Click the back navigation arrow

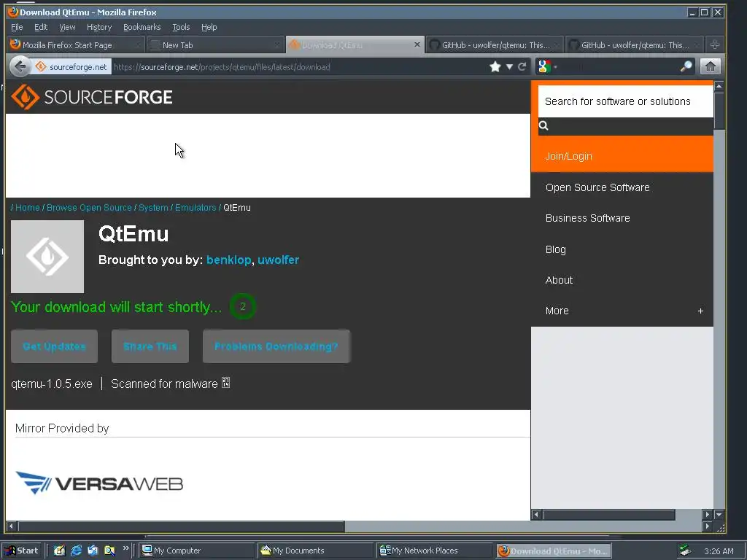point(20,66)
